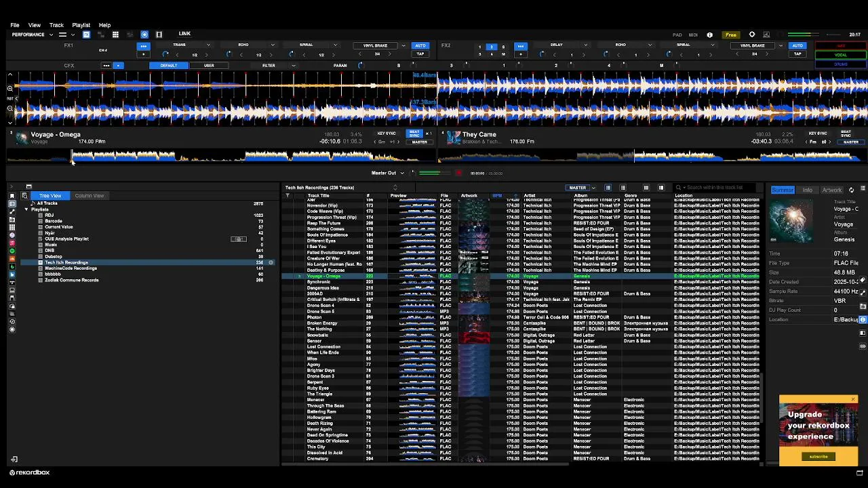
Task: Select the CFX USER bank
Action: [x=209, y=66]
